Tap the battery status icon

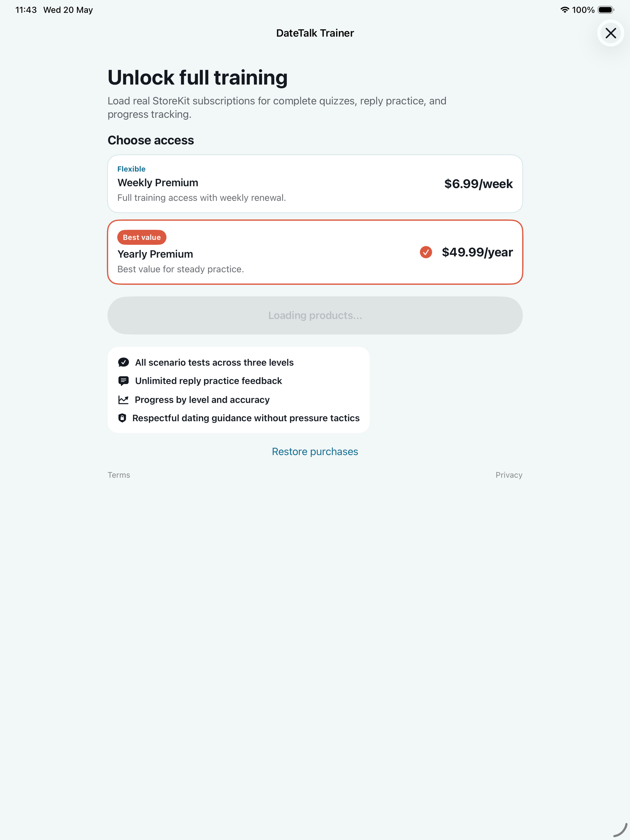click(x=606, y=10)
